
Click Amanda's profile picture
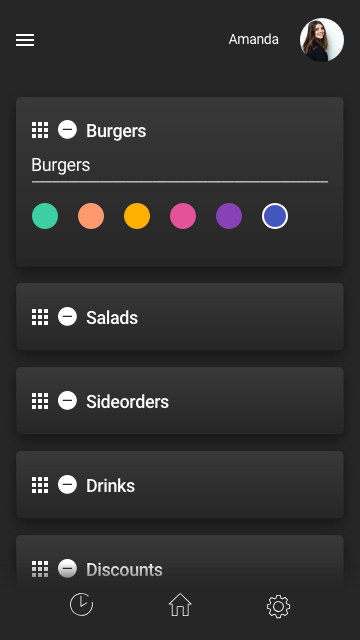tap(322, 40)
